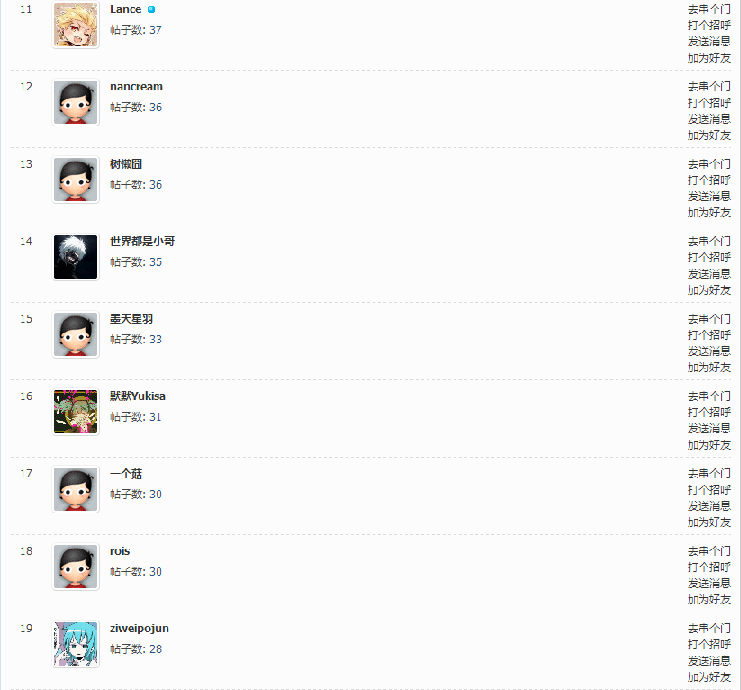Screen dimensions: 741x690
Task: Click 去串个门 for ziweipojun
Action: pyautogui.click(x=709, y=628)
